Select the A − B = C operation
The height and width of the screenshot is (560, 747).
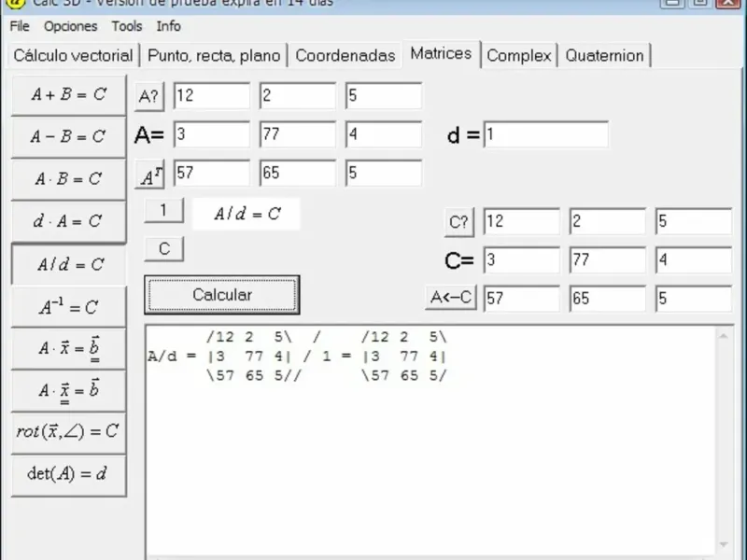pyautogui.click(x=69, y=137)
